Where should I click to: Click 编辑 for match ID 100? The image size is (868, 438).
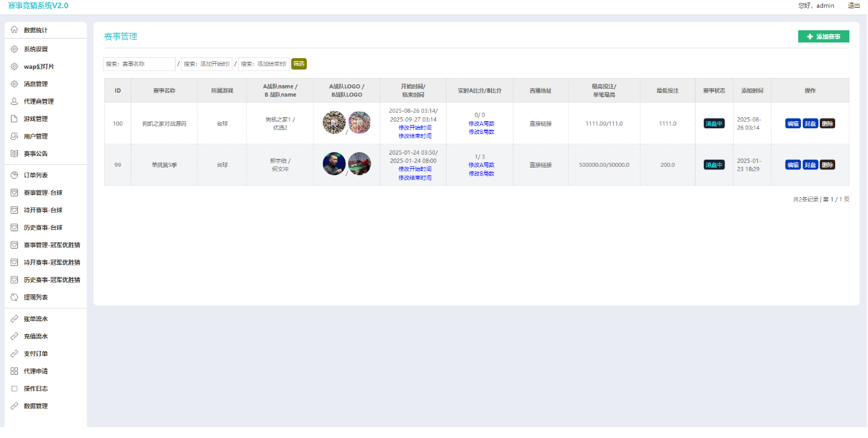(x=793, y=124)
